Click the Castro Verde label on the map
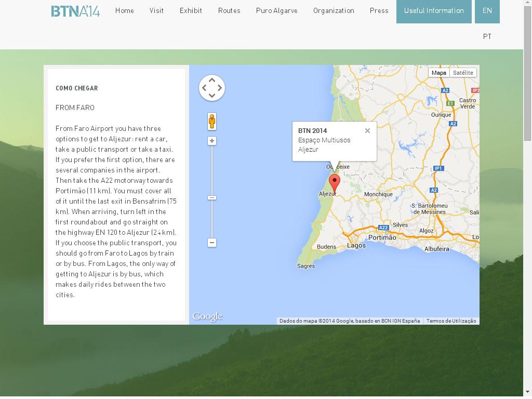 [468, 103]
